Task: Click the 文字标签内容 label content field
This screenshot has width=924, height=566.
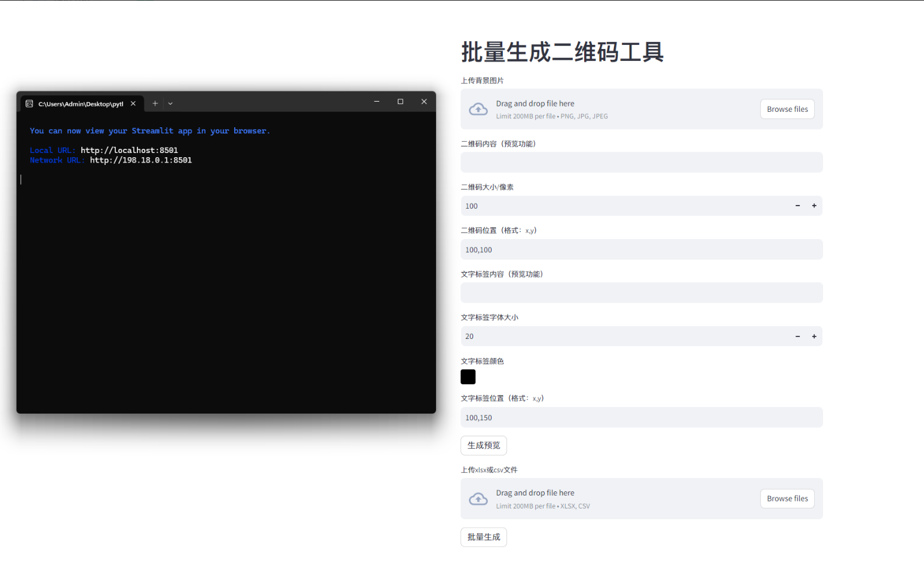Action: (x=641, y=292)
